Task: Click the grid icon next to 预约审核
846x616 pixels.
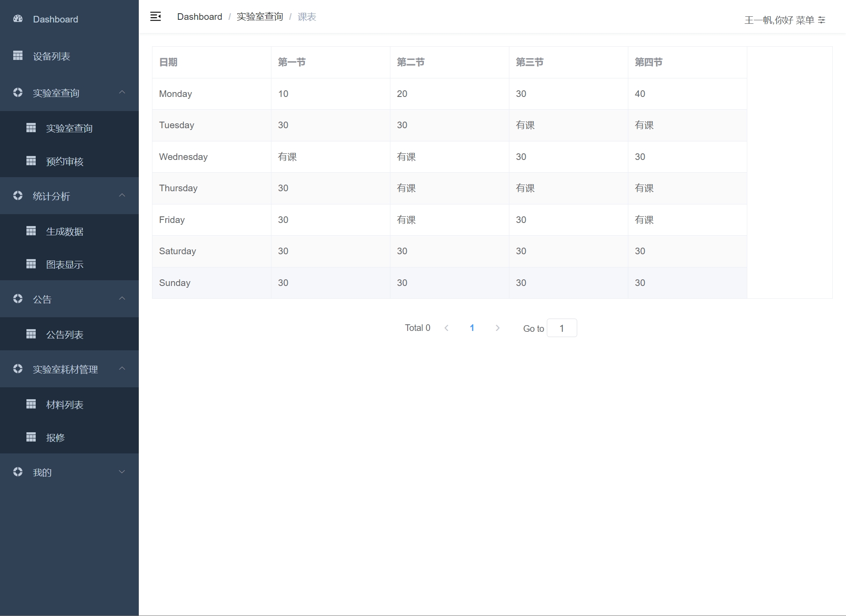Action: pyautogui.click(x=31, y=161)
